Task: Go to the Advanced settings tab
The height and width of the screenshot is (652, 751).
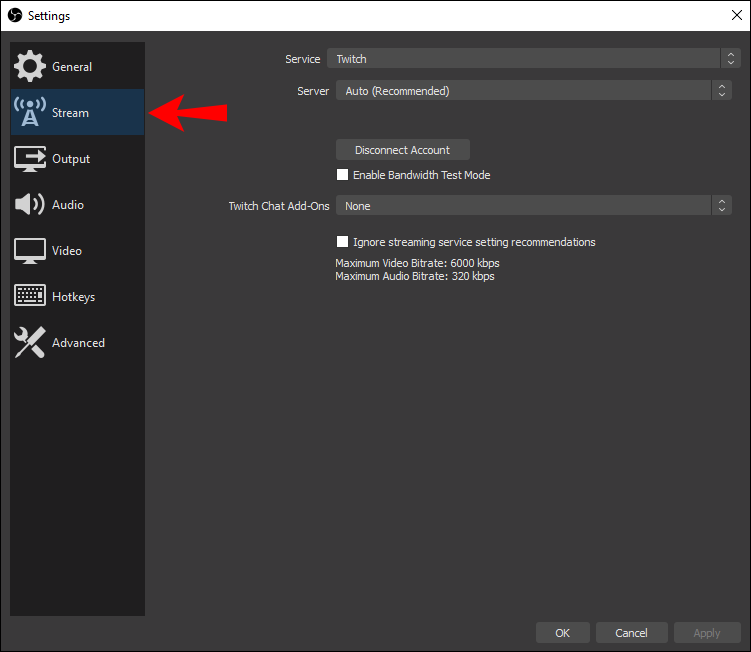Action: (x=78, y=343)
